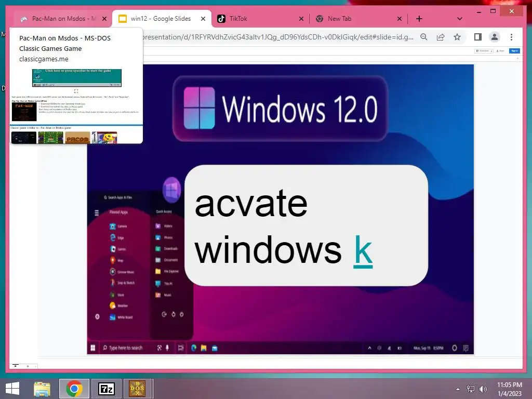Show hidden system tray icons
The width and height of the screenshot is (532, 399).
pos(458,389)
